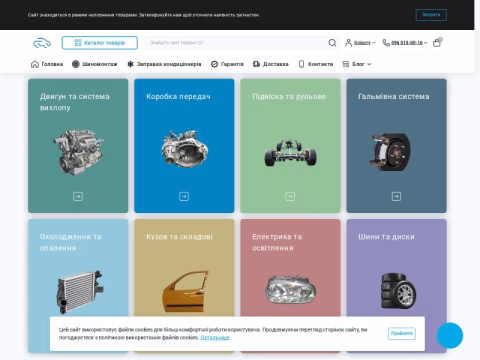Open the shopping cart icon
This screenshot has width=480, height=360.
(x=437, y=42)
